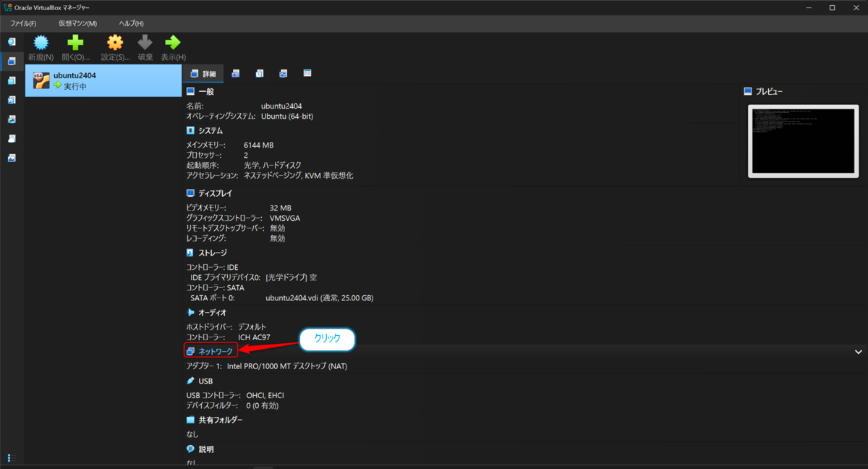Switch to the Logs tab icon
Screen dimensions: 868x469
[x=260, y=74]
